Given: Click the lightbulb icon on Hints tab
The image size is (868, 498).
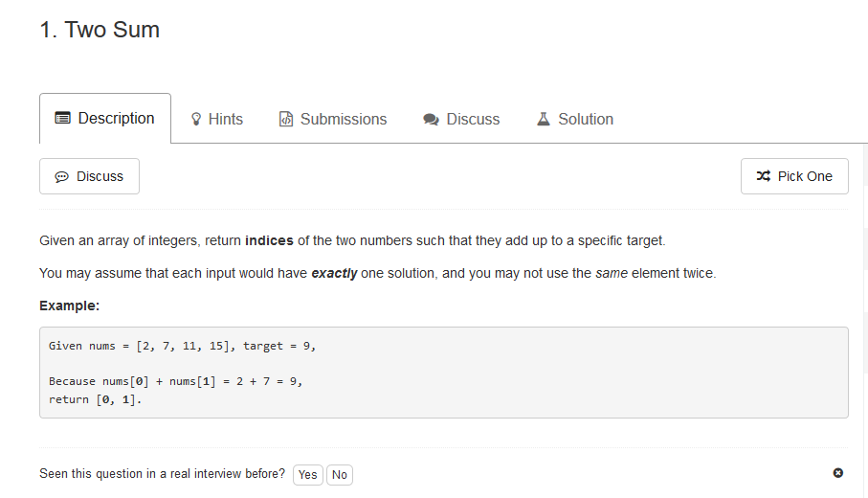Looking at the screenshot, I should [x=196, y=119].
